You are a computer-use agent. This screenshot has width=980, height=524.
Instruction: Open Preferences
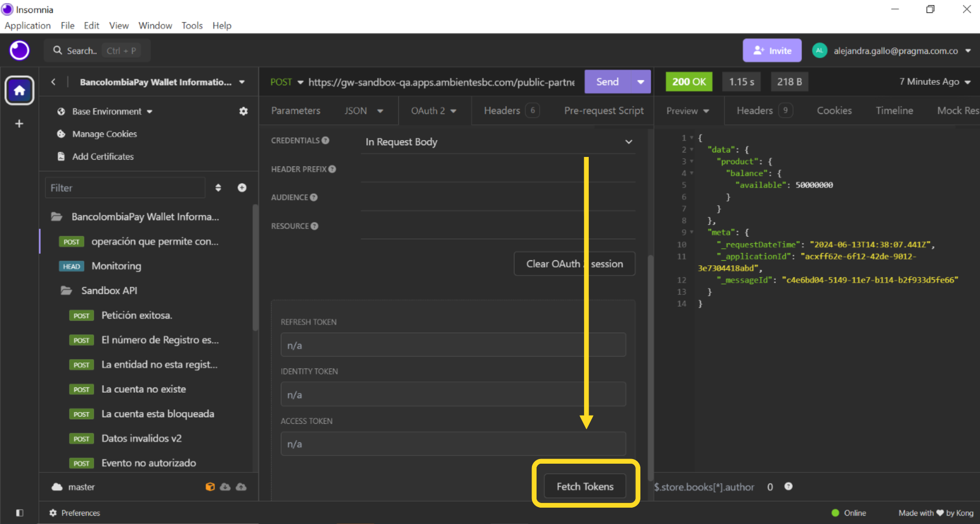tap(75, 513)
